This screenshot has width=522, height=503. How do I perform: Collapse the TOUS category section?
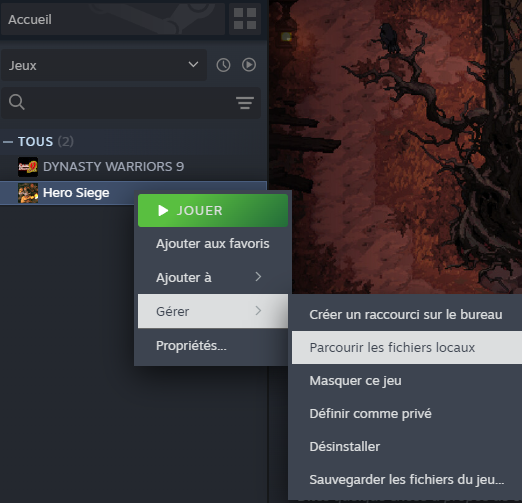coord(8,142)
